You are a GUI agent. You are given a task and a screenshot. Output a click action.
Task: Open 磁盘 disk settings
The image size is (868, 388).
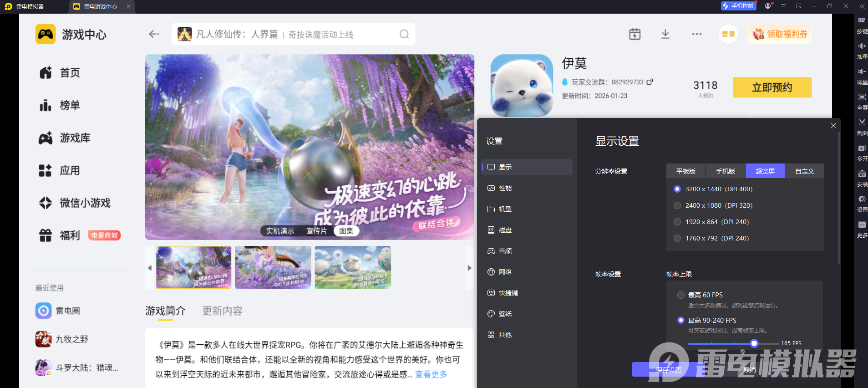(527, 230)
